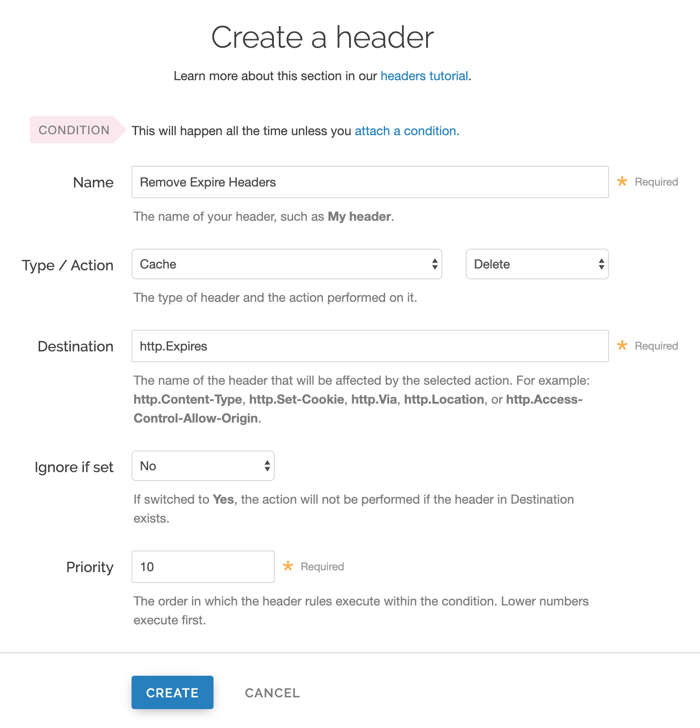Click the Ignore if set label
Screen dimensions: 700x728
pyautogui.click(x=74, y=467)
